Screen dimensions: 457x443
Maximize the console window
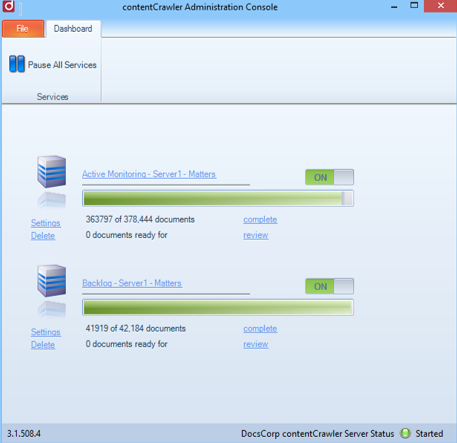tap(414, 6)
